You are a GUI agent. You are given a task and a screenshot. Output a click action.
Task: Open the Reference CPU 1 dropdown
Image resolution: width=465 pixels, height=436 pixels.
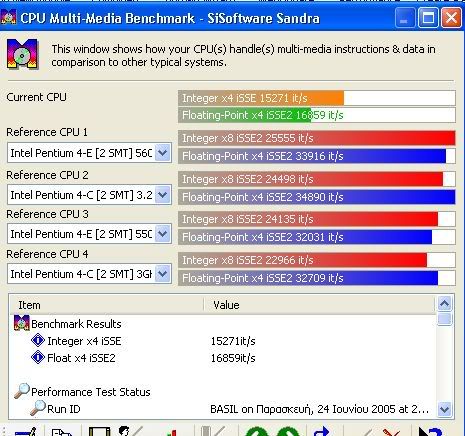[x=162, y=153]
